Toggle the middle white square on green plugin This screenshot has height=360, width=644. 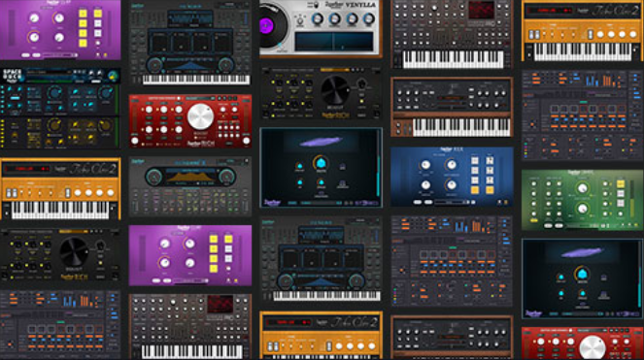621,194
